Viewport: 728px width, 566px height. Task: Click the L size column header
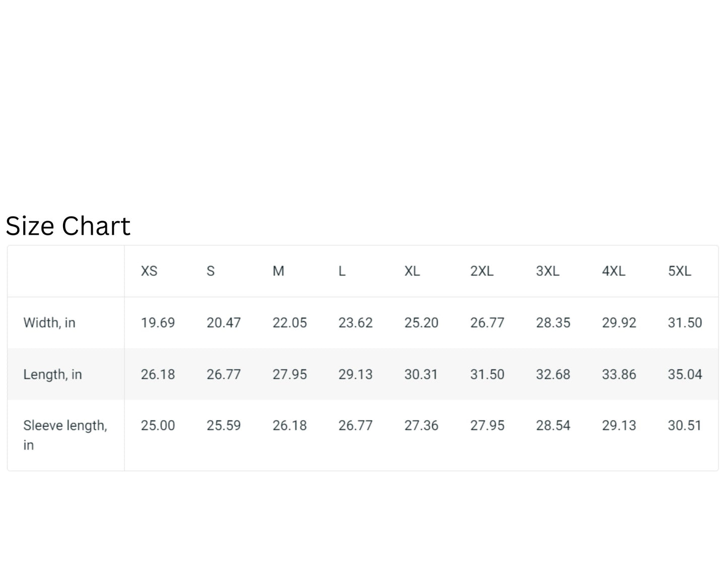tap(342, 271)
